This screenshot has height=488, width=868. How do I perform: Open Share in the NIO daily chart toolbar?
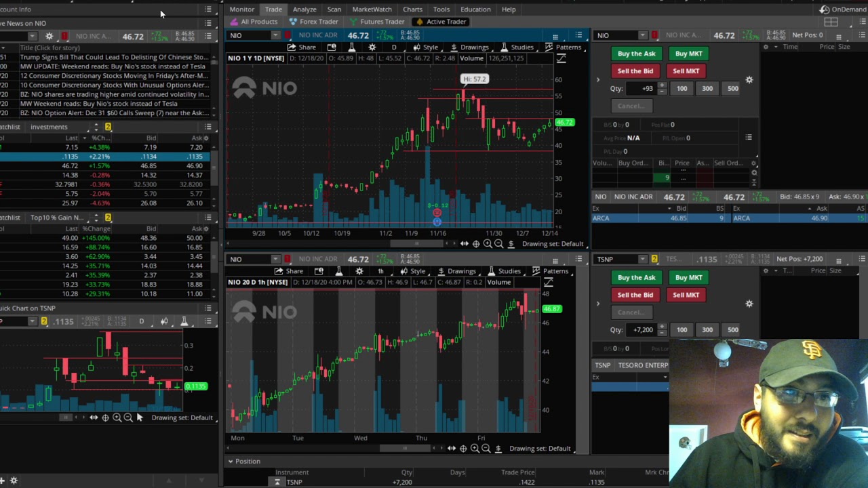point(301,47)
